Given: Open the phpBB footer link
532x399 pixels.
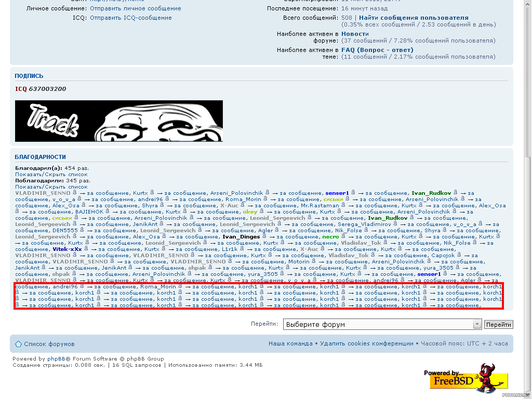Looking at the screenshot, I should [x=56, y=358].
